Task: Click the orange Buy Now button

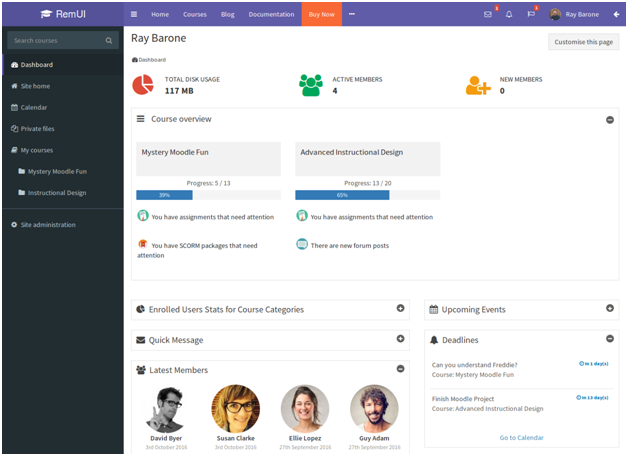Action: [322, 14]
